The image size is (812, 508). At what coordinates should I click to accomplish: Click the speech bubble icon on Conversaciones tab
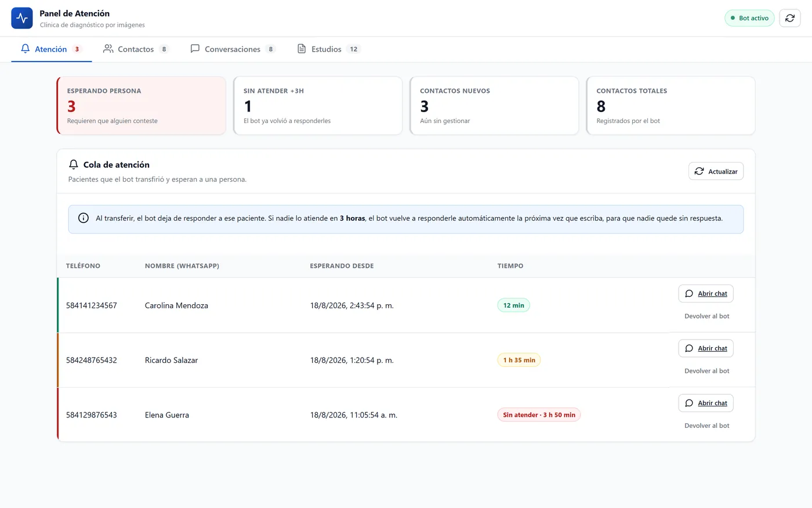pos(195,49)
